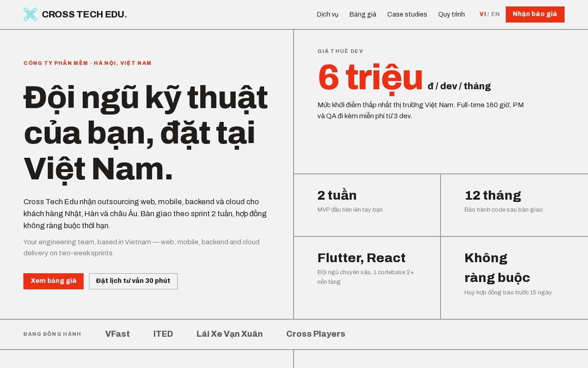Viewport: 588px width, 368px height.
Task: Click the 2 tuần stat heading
Action: click(337, 195)
